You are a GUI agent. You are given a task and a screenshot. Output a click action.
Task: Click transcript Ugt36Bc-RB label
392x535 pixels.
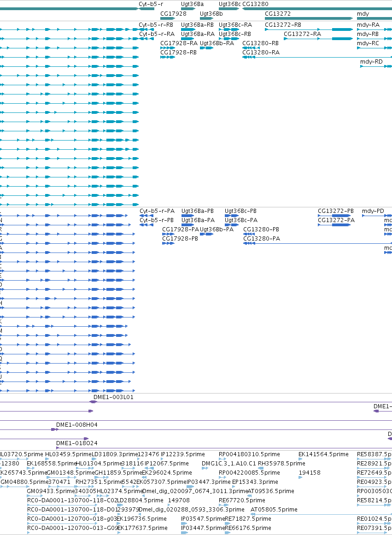click(235, 34)
